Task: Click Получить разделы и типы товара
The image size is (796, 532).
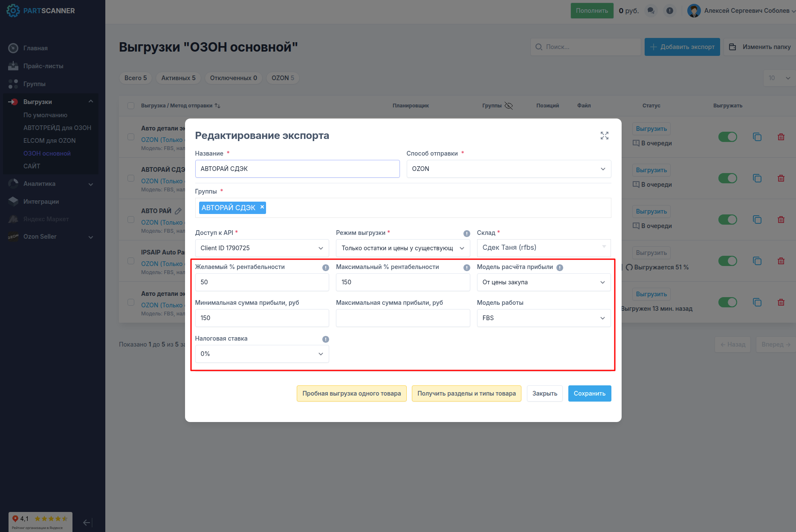Action: click(466, 393)
